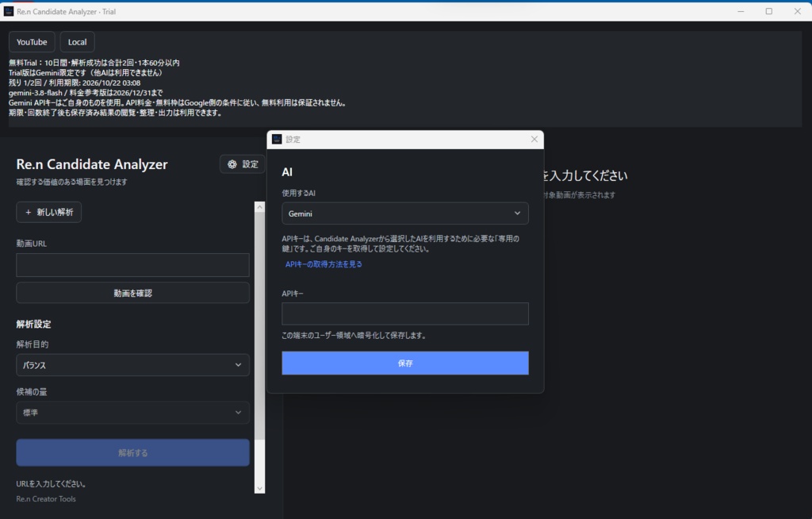Click the 設定 dialog title bar icon
This screenshot has height=519, width=812.
click(277, 139)
